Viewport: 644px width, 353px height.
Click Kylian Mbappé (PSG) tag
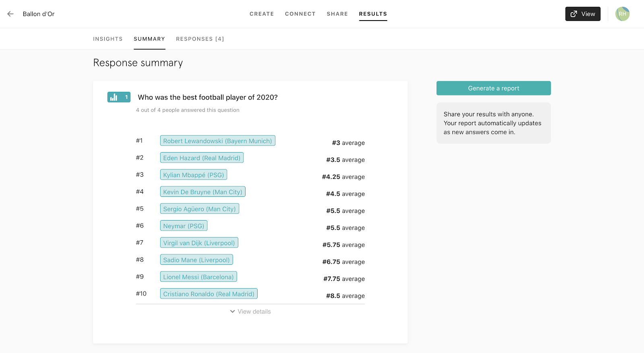[194, 175]
